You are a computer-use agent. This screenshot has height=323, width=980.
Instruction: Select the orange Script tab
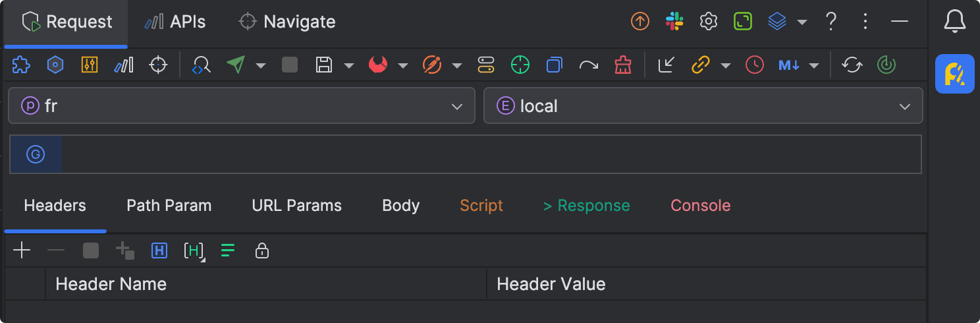(481, 206)
